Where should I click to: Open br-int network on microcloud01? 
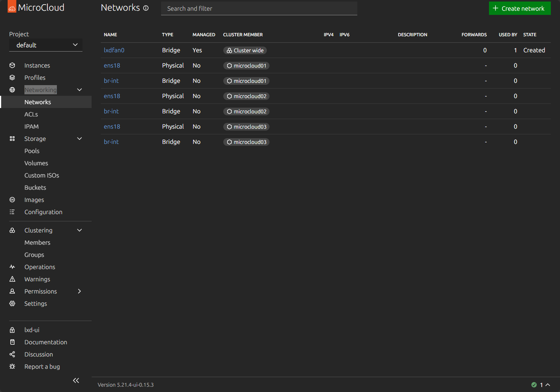pos(111,81)
